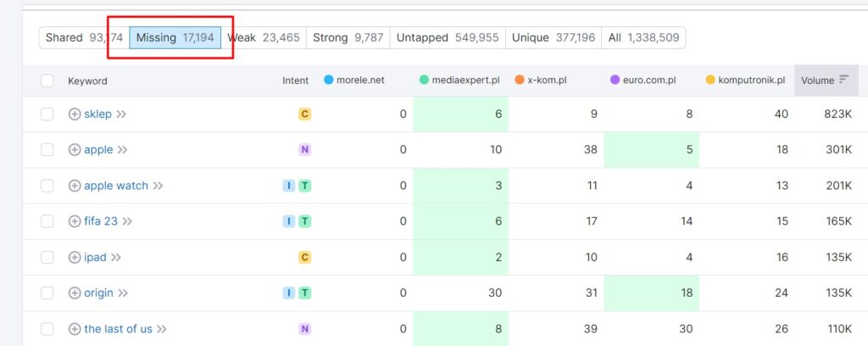
Task: Switch to the Untapped tab
Action: coord(448,37)
